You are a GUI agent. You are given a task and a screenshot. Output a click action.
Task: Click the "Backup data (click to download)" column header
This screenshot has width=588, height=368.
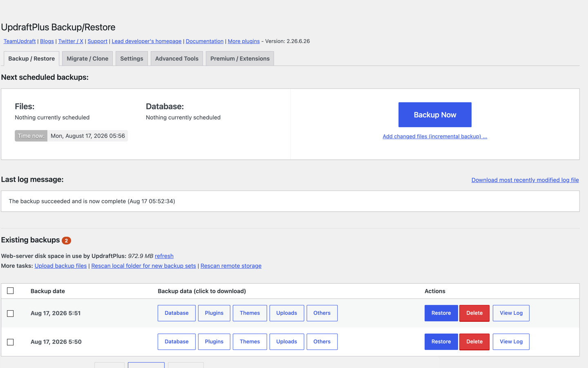tap(202, 291)
